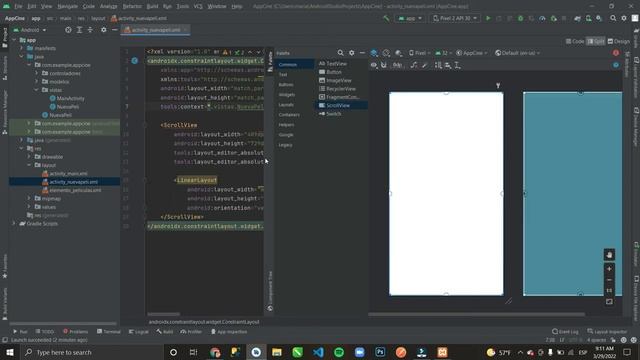Viewport: 640px width, 360px height.
Task: Click the Select Opened File target icon
Action: (x=68, y=30)
